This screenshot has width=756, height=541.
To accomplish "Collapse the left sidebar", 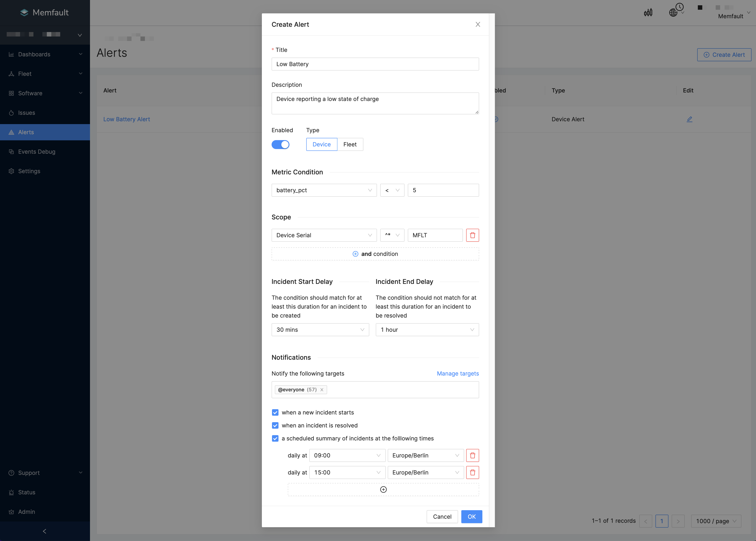I will pos(45,531).
